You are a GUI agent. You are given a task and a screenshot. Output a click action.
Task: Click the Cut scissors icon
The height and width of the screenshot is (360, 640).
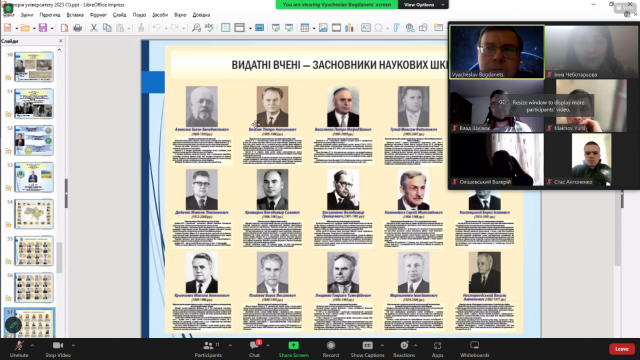point(94,28)
